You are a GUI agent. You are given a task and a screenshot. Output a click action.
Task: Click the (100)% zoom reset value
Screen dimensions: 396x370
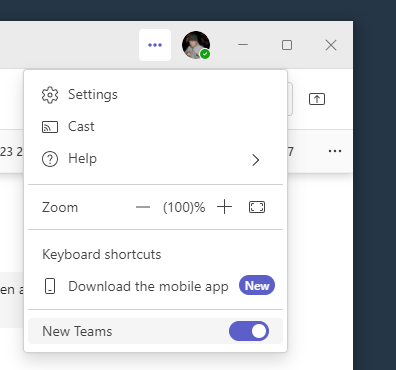point(184,207)
